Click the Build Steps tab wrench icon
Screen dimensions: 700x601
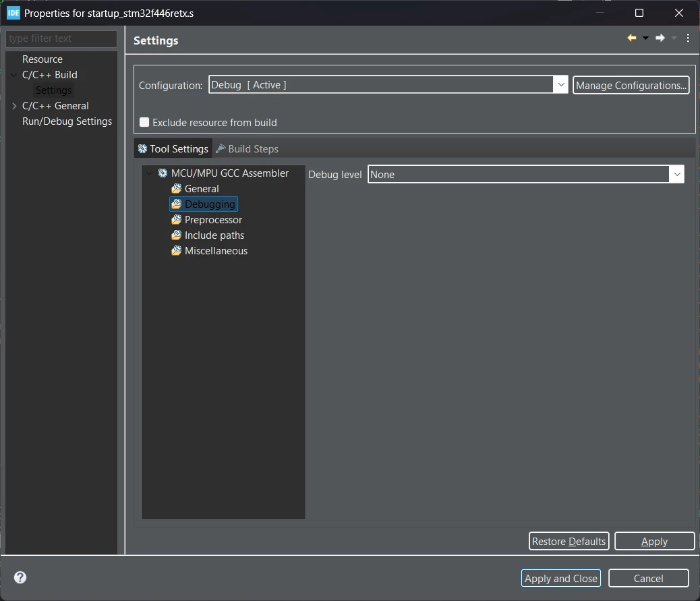[x=221, y=148]
